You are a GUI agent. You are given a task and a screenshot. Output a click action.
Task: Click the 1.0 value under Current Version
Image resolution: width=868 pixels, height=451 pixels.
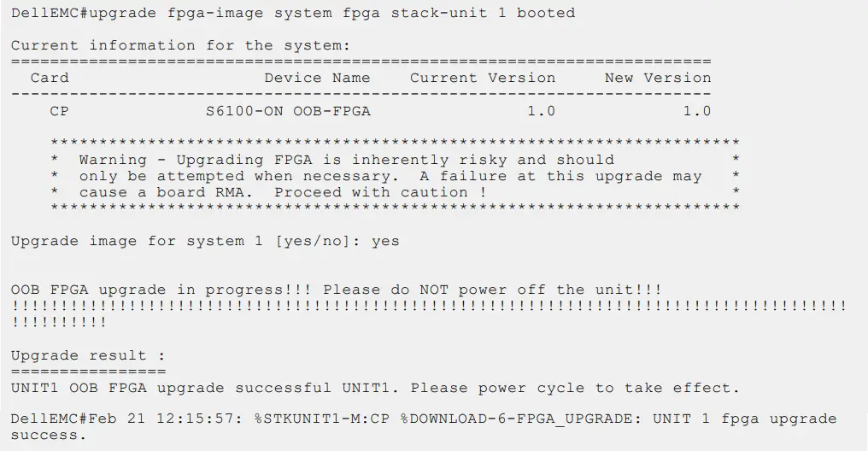(x=541, y=111)
